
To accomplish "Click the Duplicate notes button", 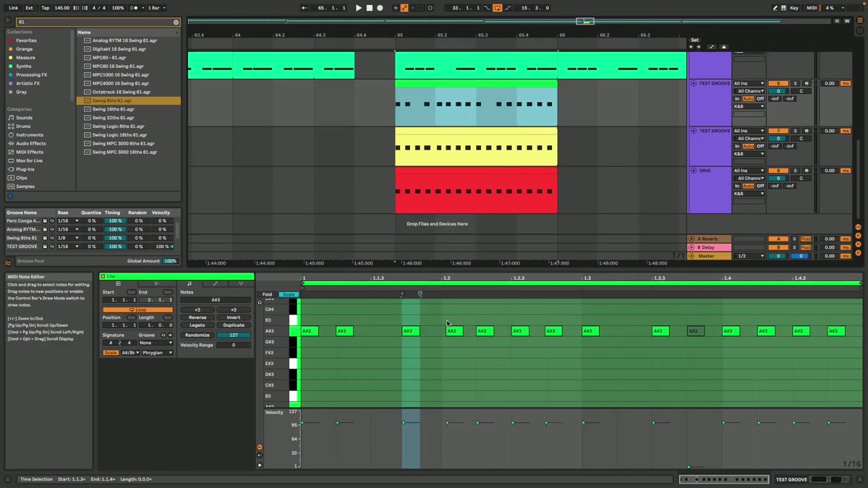I will click(x=234, y=325).
